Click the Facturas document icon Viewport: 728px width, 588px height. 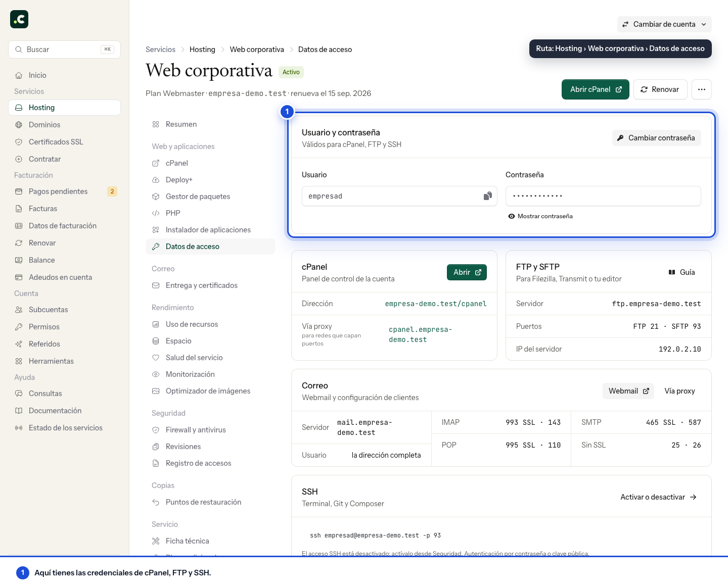click(19, 209)
